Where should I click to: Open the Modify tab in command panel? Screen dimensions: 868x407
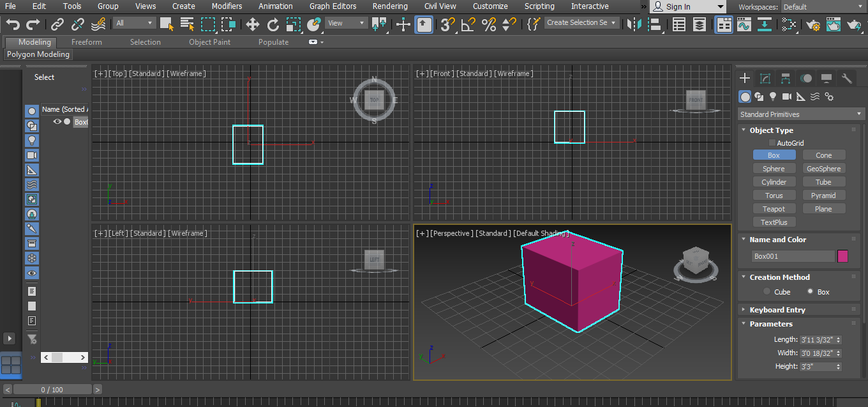pyautogui.click(x=765, y=79)
